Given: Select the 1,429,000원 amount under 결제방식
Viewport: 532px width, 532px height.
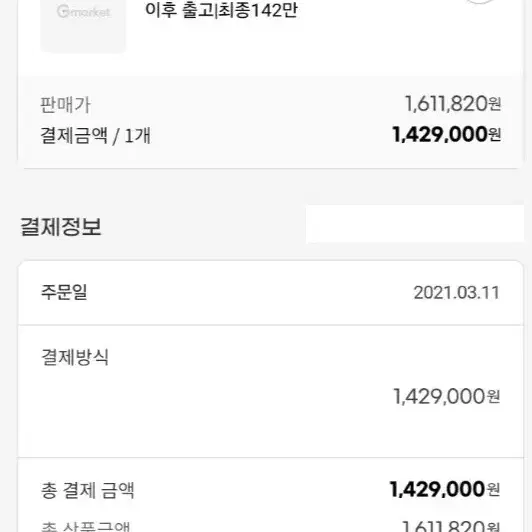Looking at the screenshot, I should (446, 396).
